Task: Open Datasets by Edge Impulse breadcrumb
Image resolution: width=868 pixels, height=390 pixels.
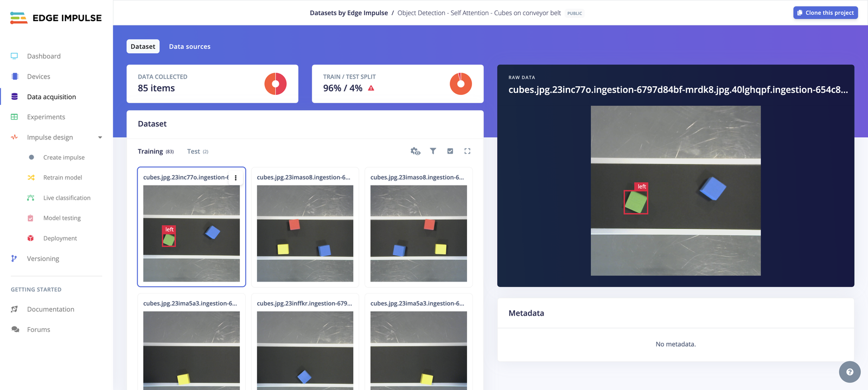Action: 349,13
